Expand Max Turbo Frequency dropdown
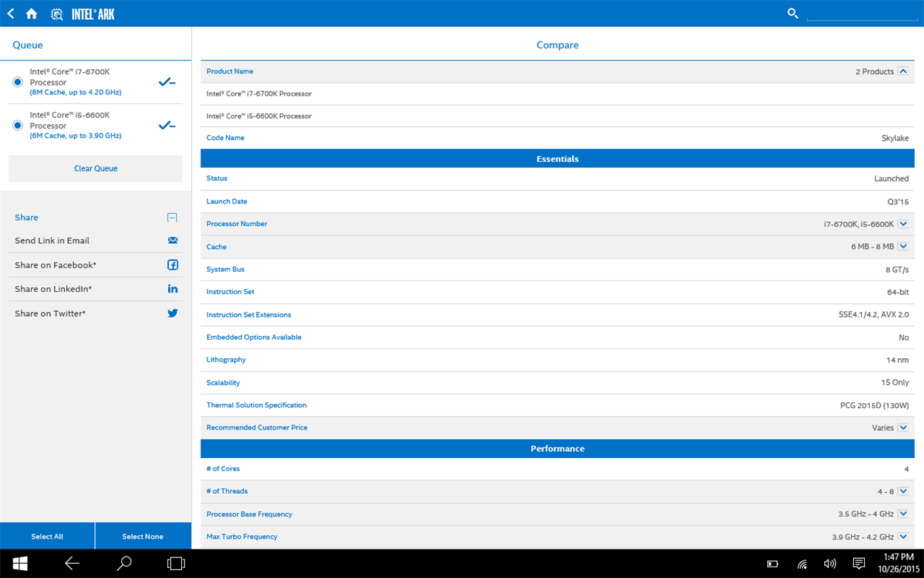The width and height of the screenshot is (924, 578). pos(903,537)
